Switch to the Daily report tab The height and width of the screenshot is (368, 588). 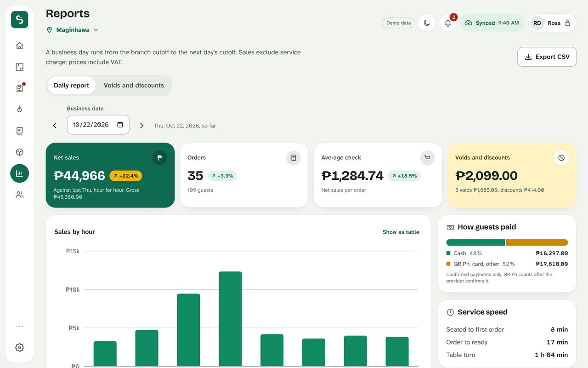coord(71,86)
